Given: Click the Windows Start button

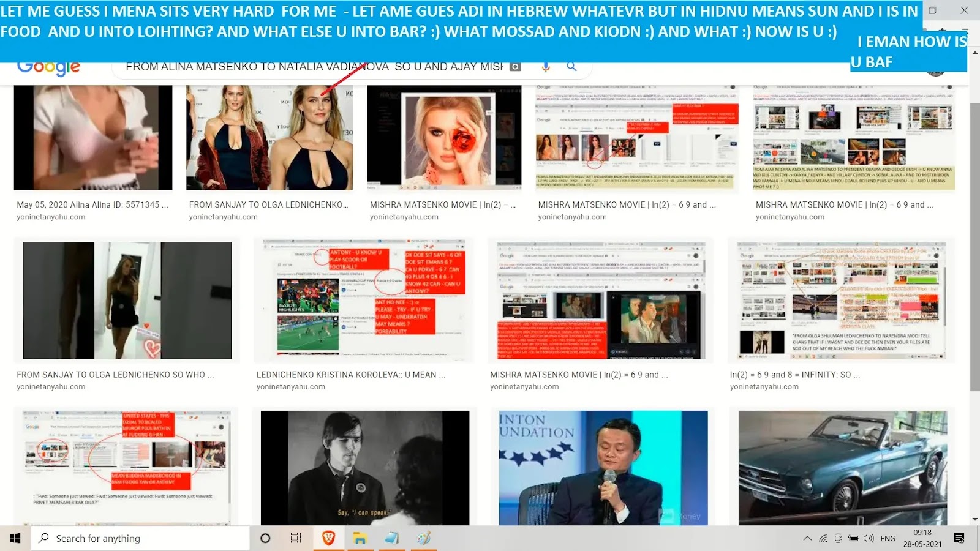Looking at the screenshot, I should pos(15,538).
